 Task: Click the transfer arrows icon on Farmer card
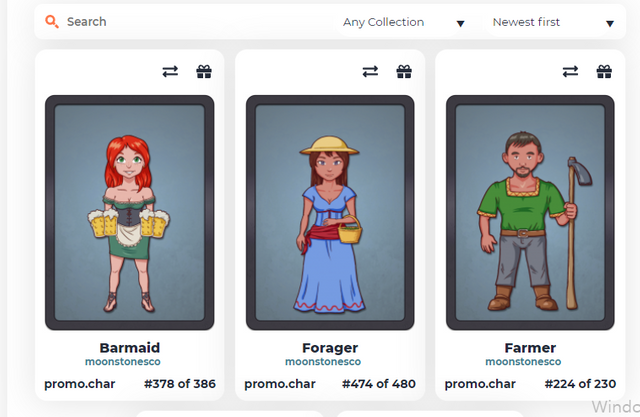[x=570, y=72]
